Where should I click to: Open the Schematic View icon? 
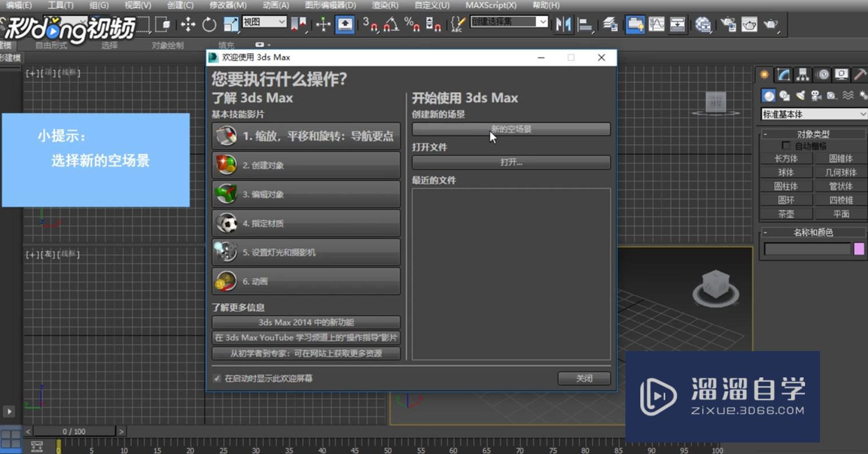(x=677, y=24)
